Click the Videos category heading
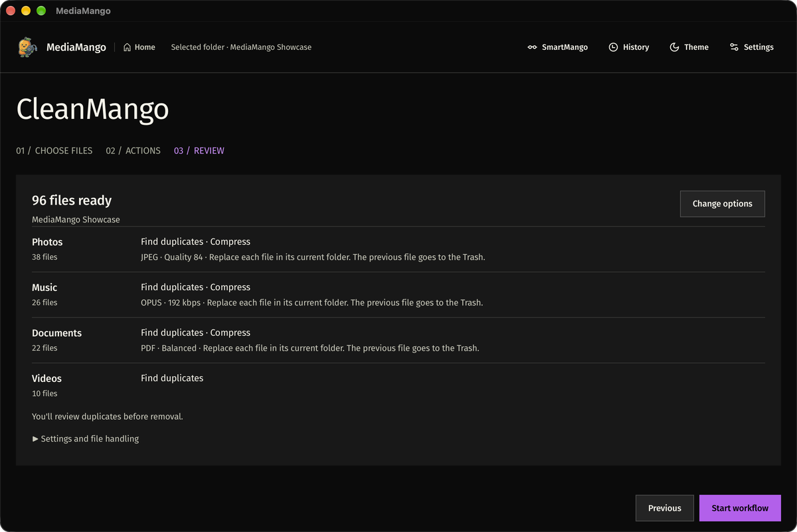 pos(46,379)
